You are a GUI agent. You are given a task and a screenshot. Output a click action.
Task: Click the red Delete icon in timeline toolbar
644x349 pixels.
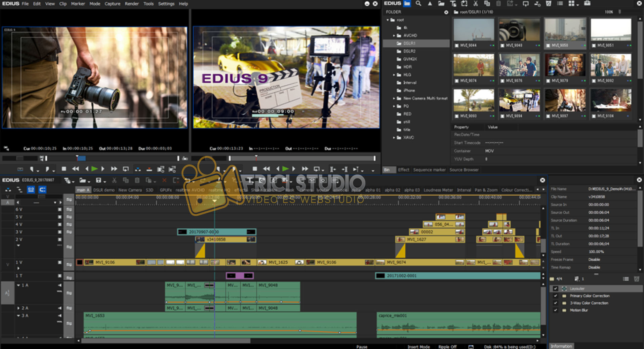point(164,180)
